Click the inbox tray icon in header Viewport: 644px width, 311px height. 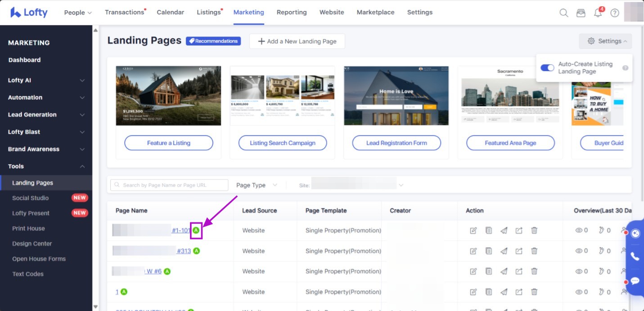(581, 13)
